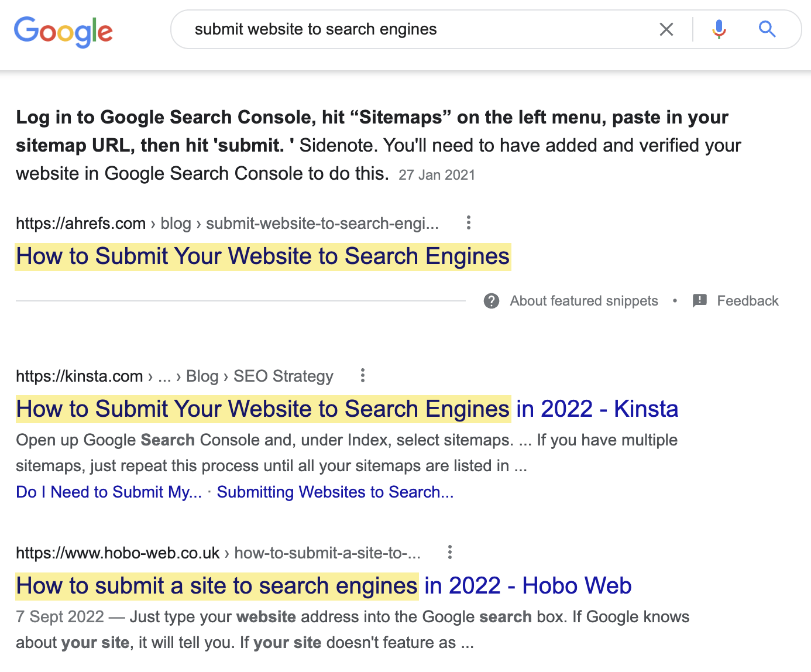Open 'Submitting Websites to Search...' sitelink
Image resolution: width=811 pixels, height=672 pixels.
coord(335,492)
